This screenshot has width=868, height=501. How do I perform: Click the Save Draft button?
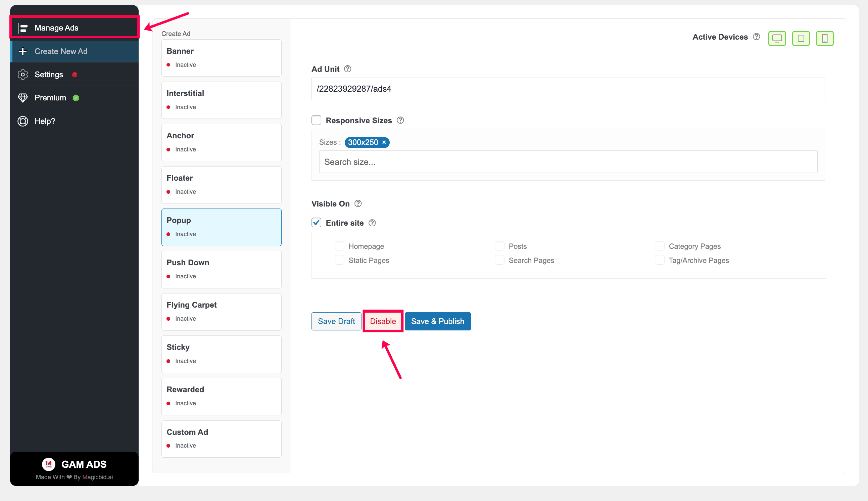(x=336, y=321)
